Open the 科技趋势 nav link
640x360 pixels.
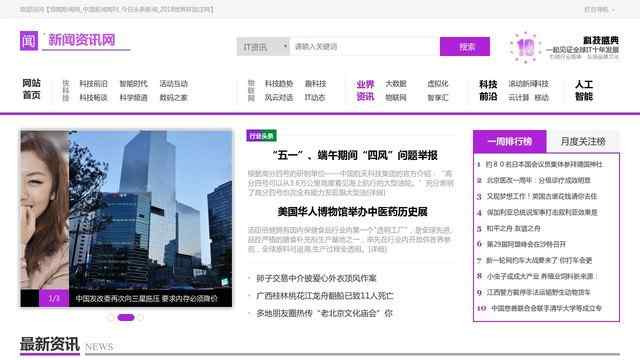pyautogui.click(x=279, y=84)
